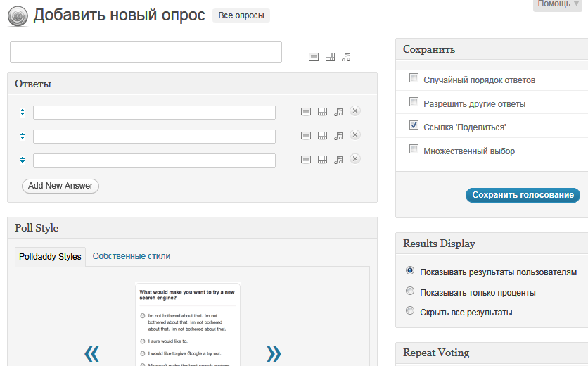This screenshot has height=366, width=588.
Task: Click reorder handle of first answer
Action: tap(23, 112)
